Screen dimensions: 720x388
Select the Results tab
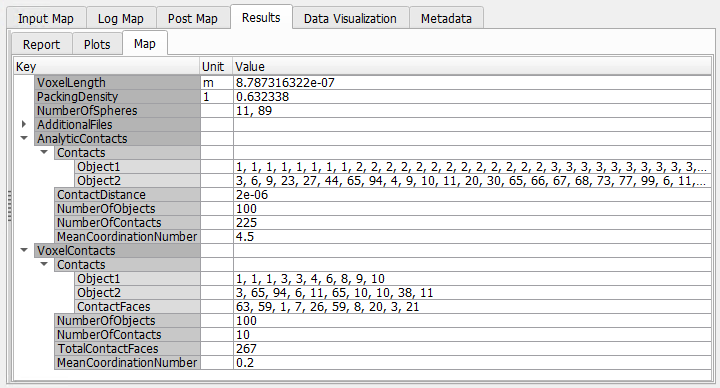coord(261,17)
